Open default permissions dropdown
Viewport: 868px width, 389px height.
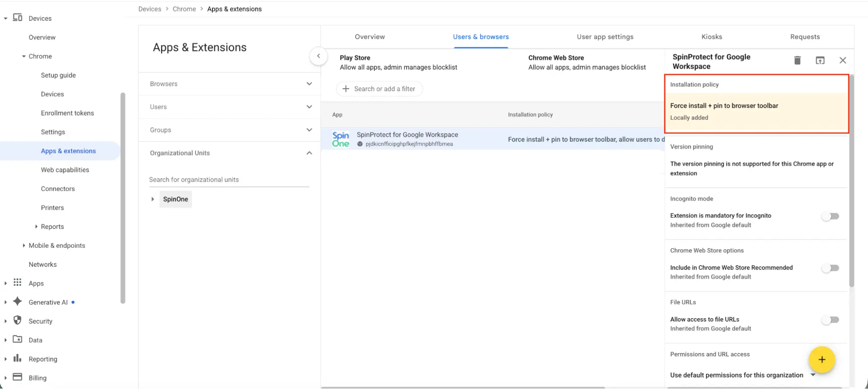pyautogui.click(x=813, y=375)
